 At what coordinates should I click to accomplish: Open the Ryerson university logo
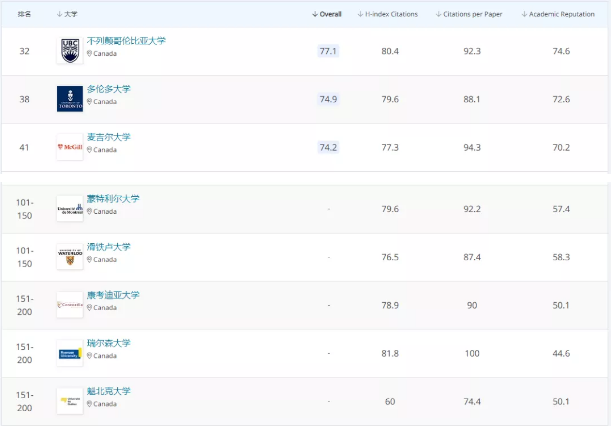pyautogui.click(x=70, y=353)
